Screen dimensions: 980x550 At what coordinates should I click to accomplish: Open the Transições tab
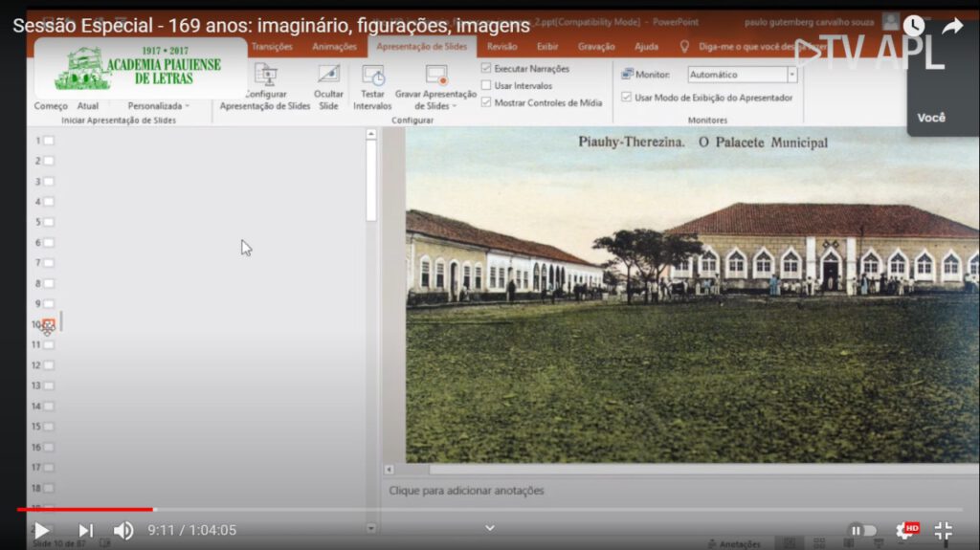[x=272, y=46]
